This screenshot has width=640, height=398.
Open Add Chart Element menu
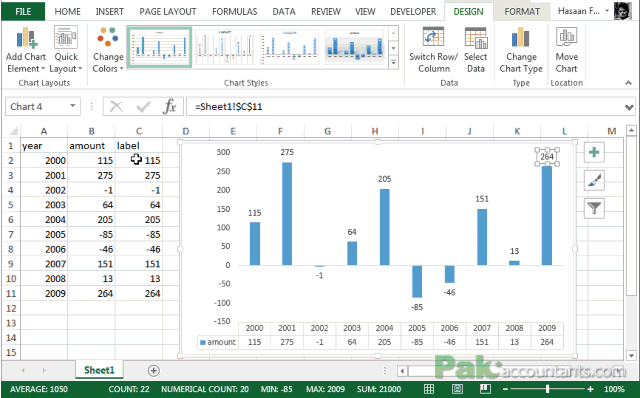coord(26,50)
